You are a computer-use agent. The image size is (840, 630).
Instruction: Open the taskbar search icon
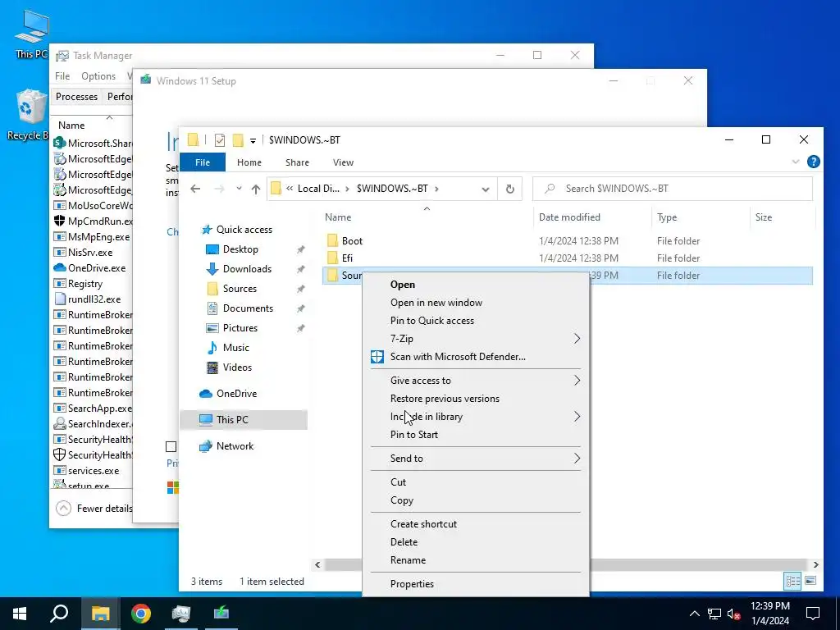pyautogui.click(x=59, y=614)
